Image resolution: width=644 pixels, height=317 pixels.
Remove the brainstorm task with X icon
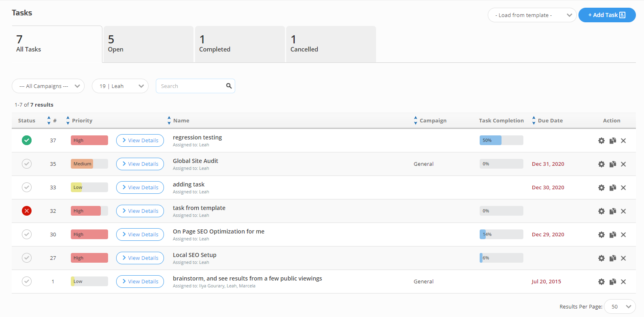coord(623,282)
